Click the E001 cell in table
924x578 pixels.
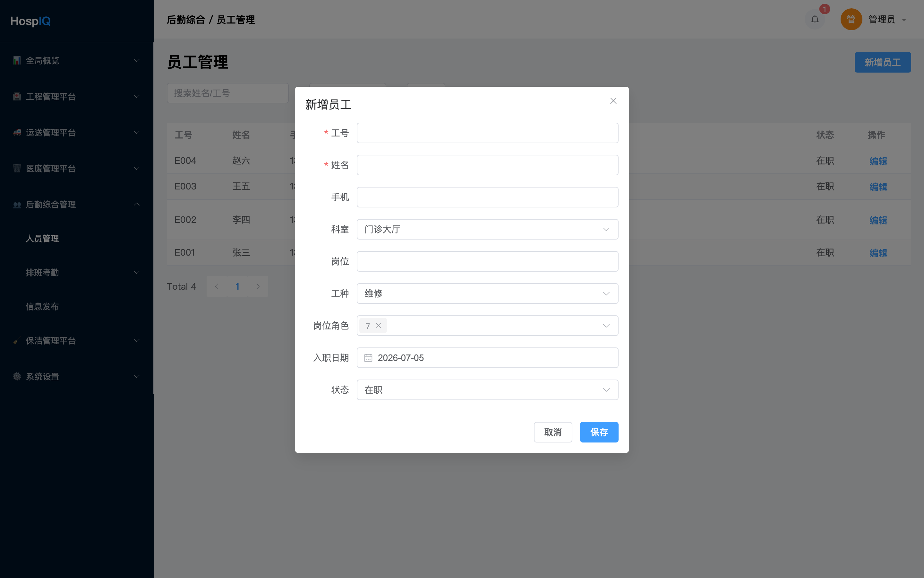184,253
